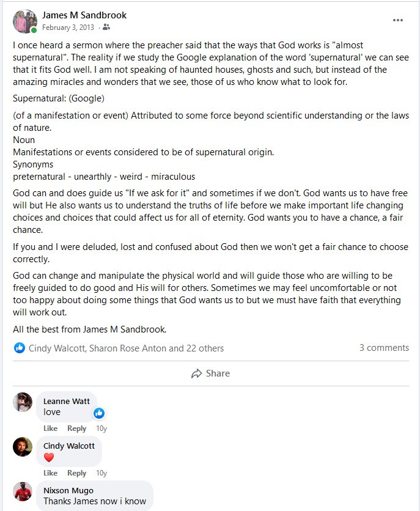Screen dimensions: 420x511
Task: Open Nixson Mugo's profile name link
Action: (68, 490)
